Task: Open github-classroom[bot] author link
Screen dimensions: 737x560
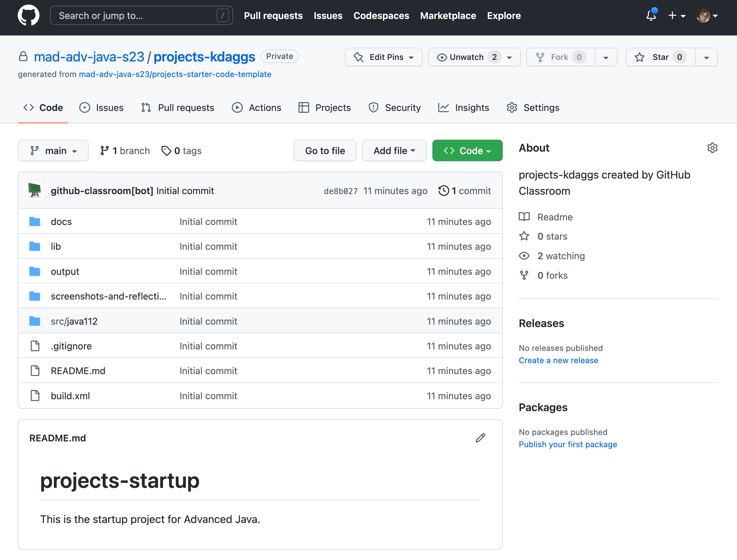Action: [x=102, y=191]
